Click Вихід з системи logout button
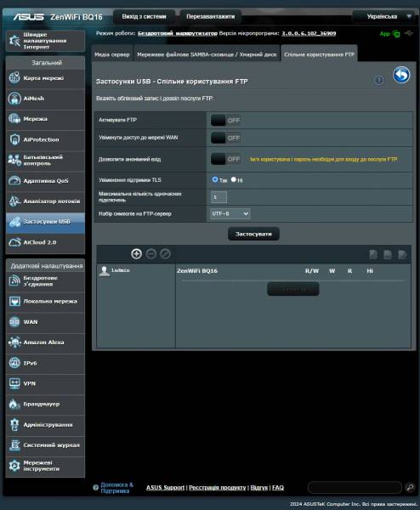The image size is (420, 510). coord(145,17)
